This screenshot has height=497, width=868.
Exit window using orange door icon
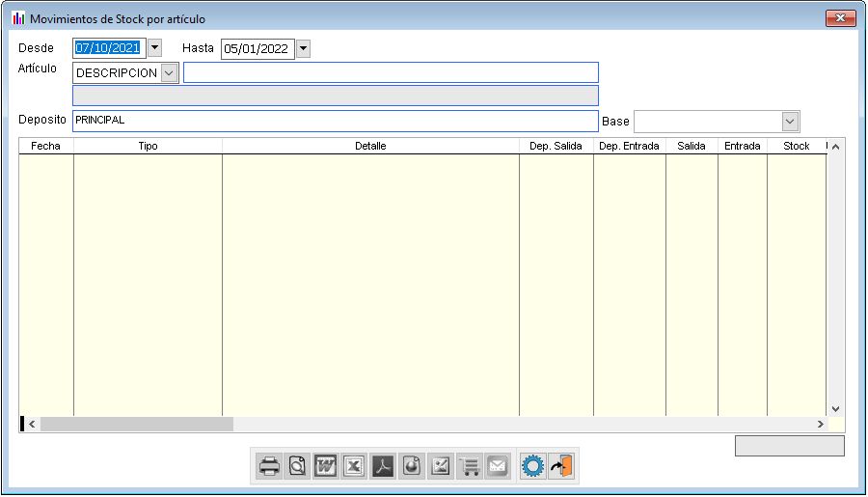[x=561, y=466]
